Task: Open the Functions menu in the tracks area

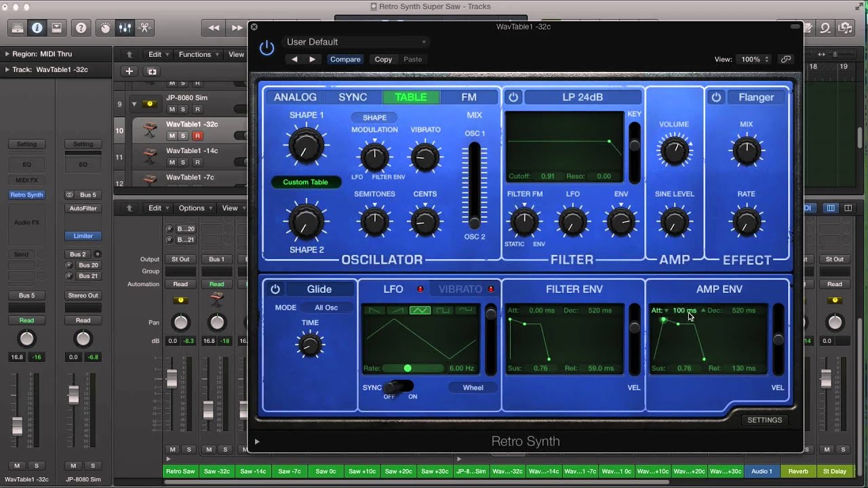Action: pyautogui.click(x=199, y=54)
